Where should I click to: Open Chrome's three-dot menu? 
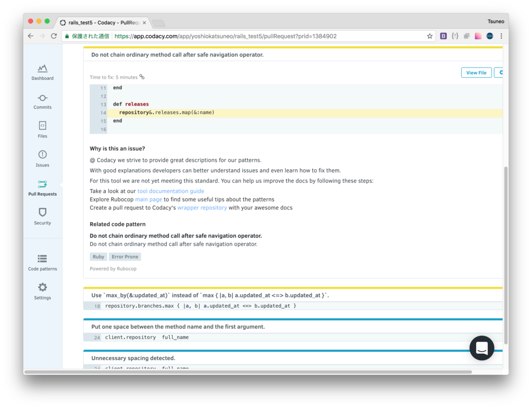[501, 36]
